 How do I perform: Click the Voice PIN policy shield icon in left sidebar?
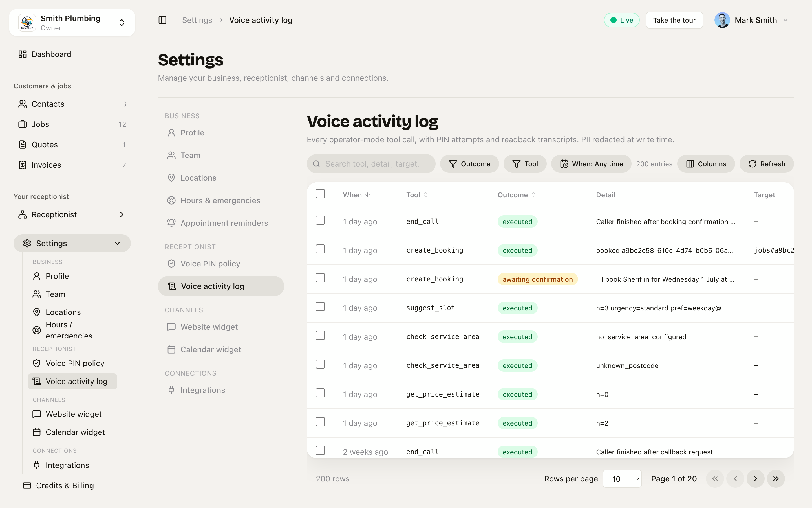click(37, 364)
